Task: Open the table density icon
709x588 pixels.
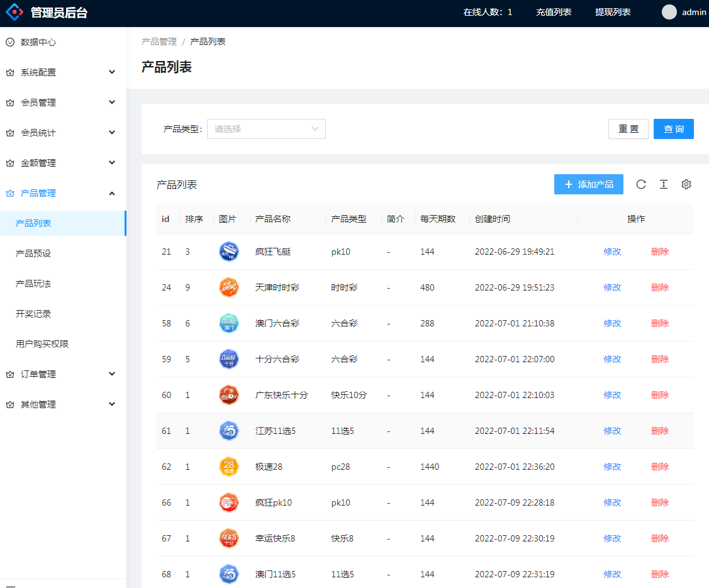Action: 663,184
